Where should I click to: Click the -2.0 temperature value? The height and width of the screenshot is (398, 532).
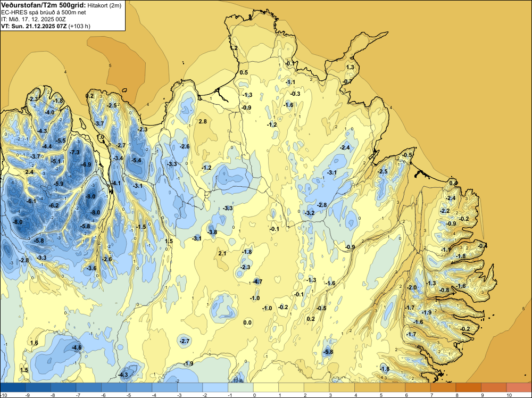point(412,287)
